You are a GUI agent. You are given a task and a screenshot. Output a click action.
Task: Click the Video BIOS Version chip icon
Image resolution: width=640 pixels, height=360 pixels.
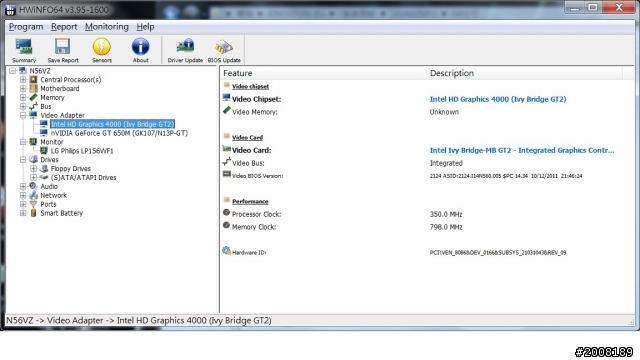tap(227, 174)
